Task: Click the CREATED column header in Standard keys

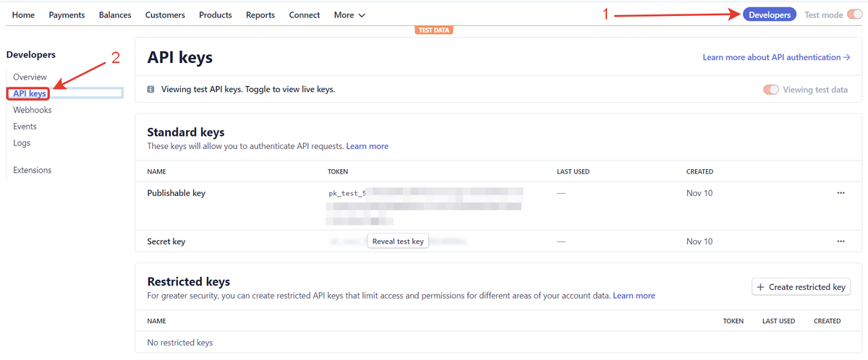Action: pos(700,171)
